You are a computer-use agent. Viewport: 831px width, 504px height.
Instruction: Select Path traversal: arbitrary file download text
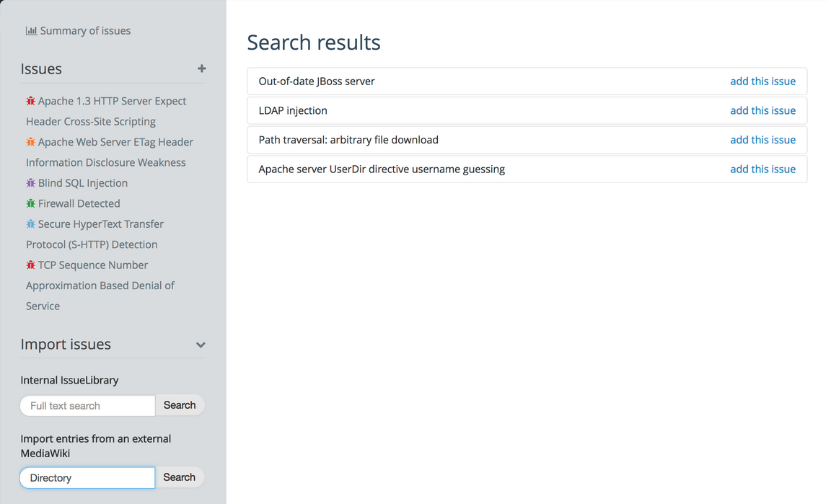click(x=348, y=140)
